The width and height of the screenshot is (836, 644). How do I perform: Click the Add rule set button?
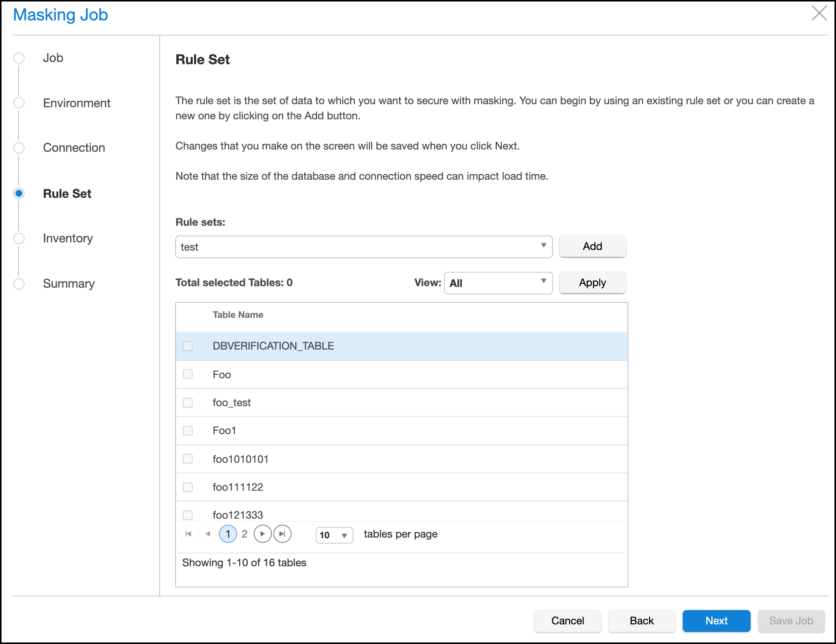(592, 246)
